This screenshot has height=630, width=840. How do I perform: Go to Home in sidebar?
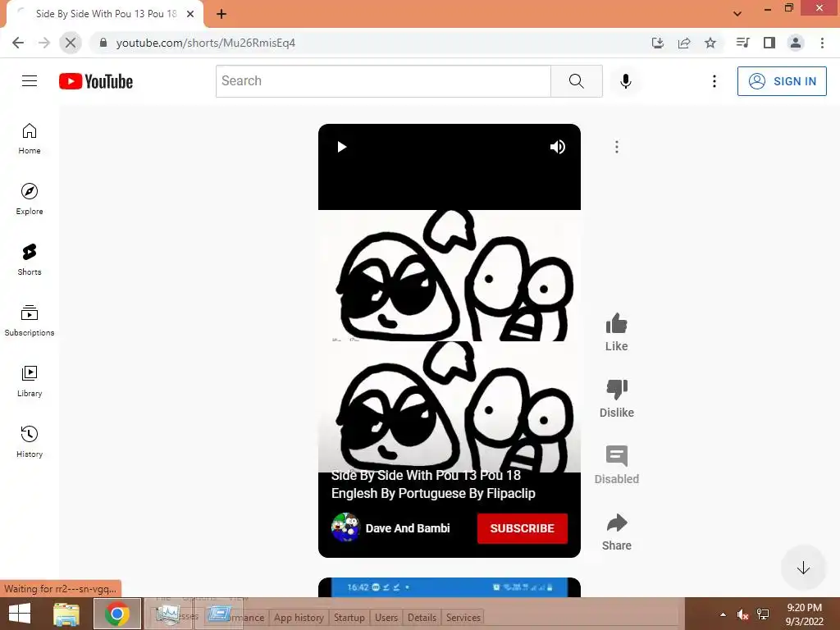pos(30,139)
